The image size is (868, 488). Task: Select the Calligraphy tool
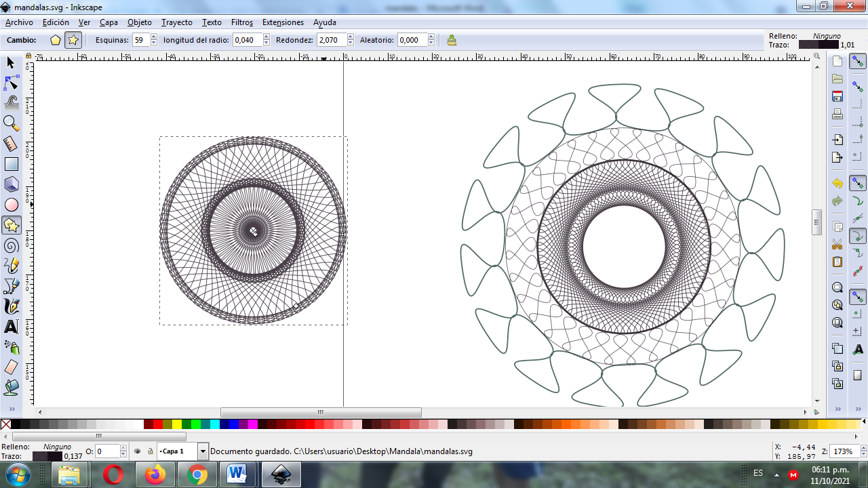click(x=11, y=306)
